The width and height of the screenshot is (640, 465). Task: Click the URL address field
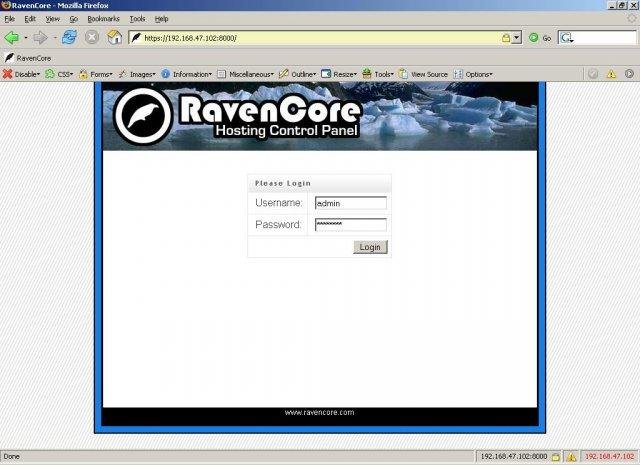pos(322,38)
